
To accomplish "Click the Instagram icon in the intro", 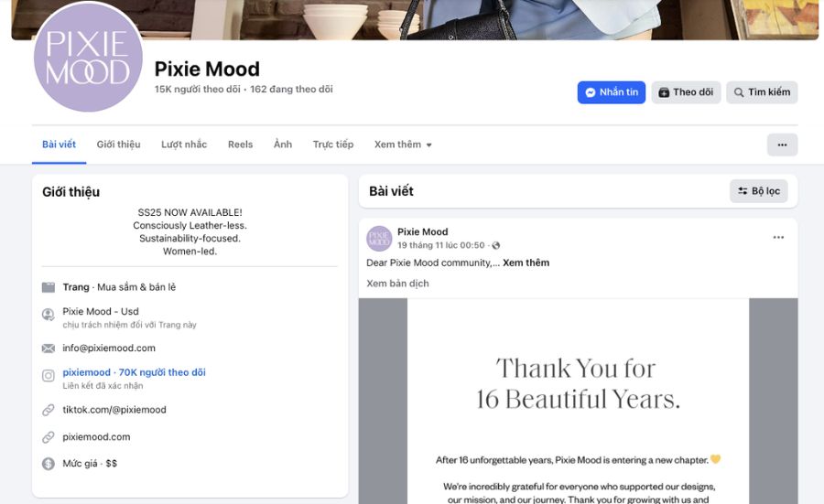I will pyautogui.click(x=49, y=375).
